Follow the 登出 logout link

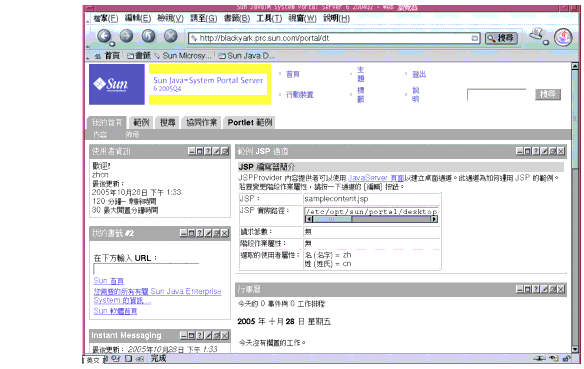[419, 74]
